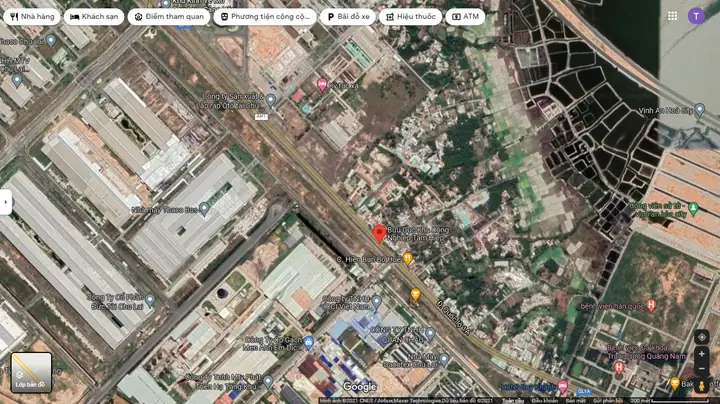Open the CCI Việt Nam company marker
720x404 pixels.
[377, 302]
